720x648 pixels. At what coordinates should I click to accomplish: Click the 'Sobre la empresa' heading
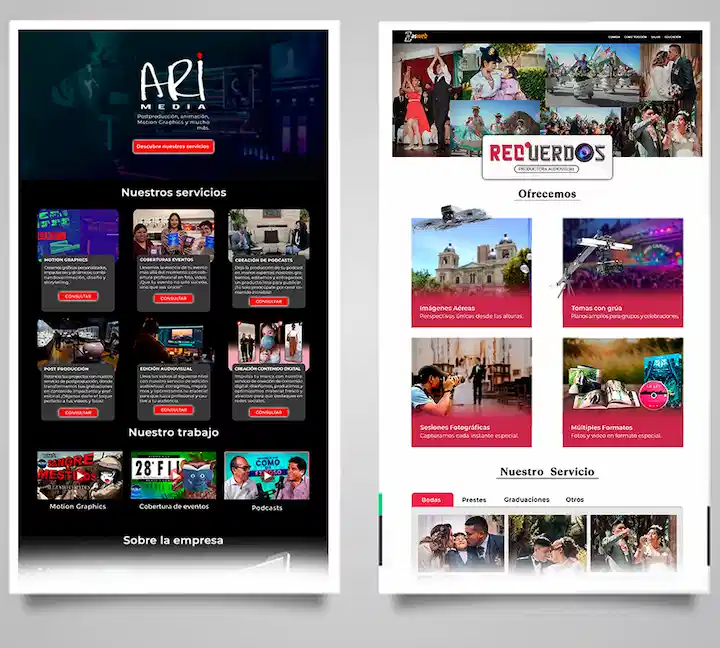[x=173, y=540]
